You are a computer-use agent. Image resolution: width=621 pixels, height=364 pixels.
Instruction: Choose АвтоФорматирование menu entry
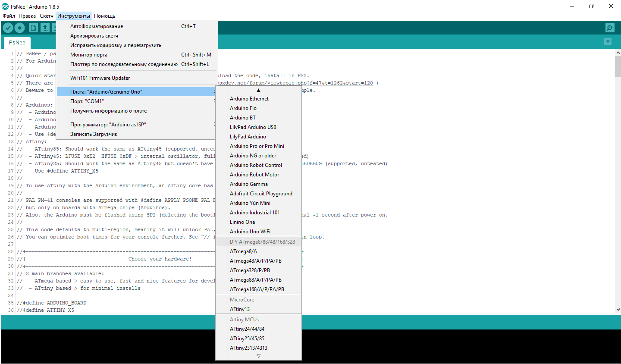click(137, 26)
